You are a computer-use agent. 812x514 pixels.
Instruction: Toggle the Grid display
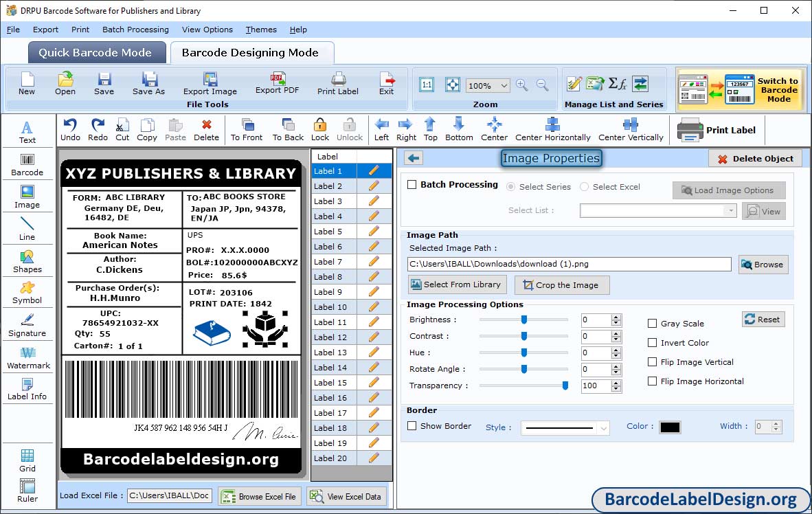point(27,460)
